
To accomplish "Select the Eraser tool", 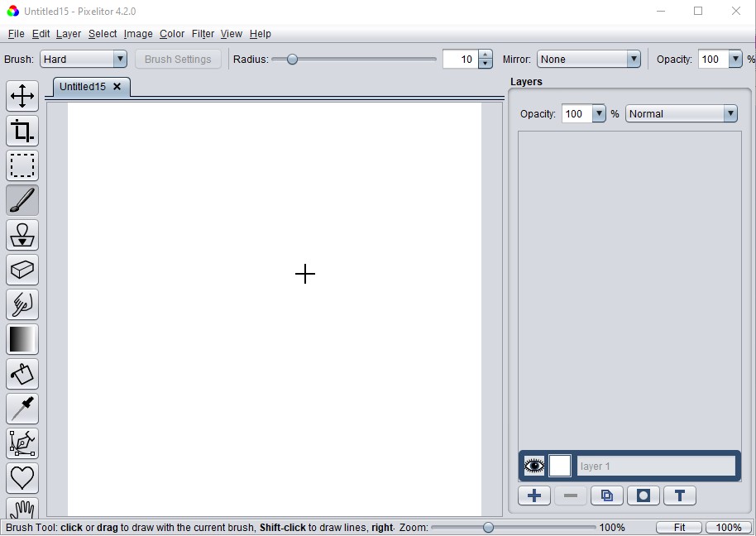I will (22, 270).
